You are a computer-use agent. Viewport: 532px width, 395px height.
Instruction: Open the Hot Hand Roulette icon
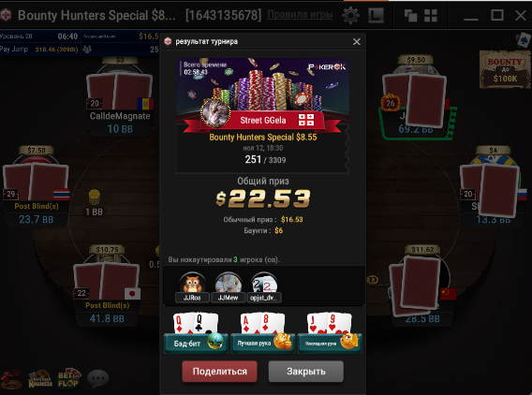40,379
